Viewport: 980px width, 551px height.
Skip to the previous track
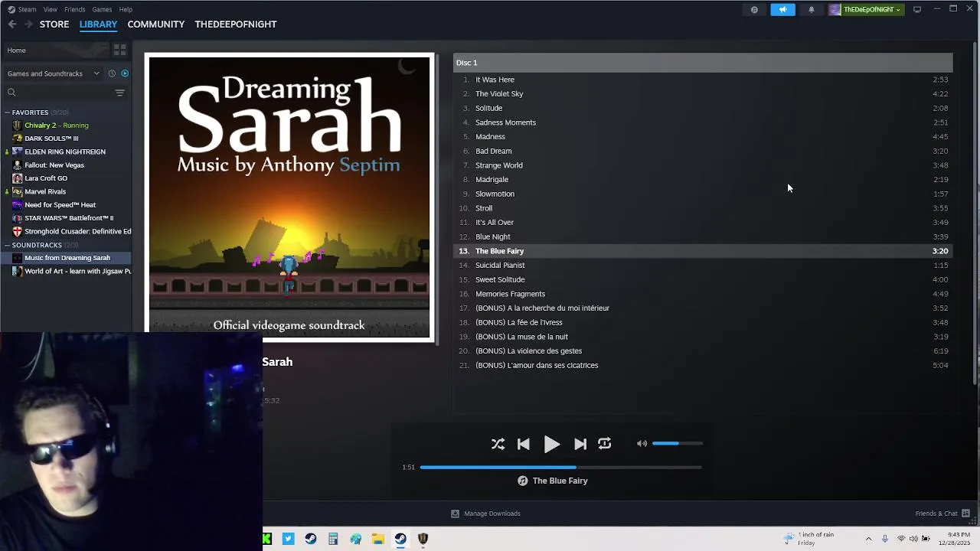[524, 444]
